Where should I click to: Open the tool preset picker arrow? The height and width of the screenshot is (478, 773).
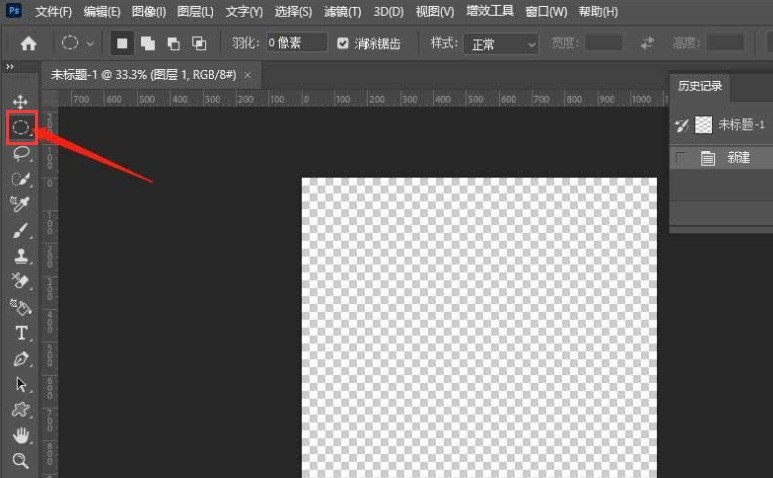90,43
